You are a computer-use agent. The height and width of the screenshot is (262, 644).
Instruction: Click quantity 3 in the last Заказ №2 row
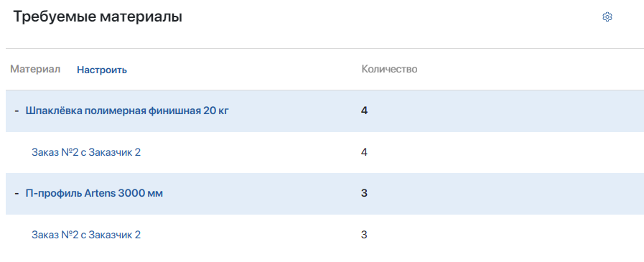[364, 235]
